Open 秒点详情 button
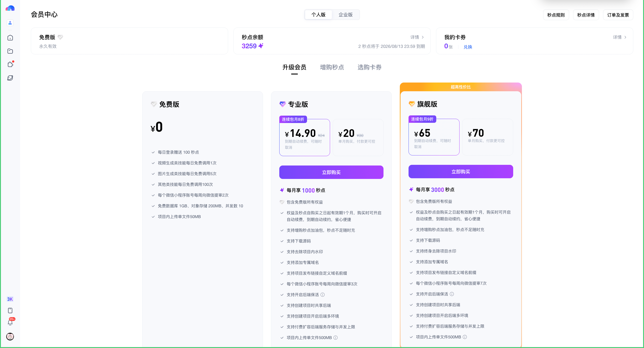This screenshot has height=348, width=644. [586, 15]
